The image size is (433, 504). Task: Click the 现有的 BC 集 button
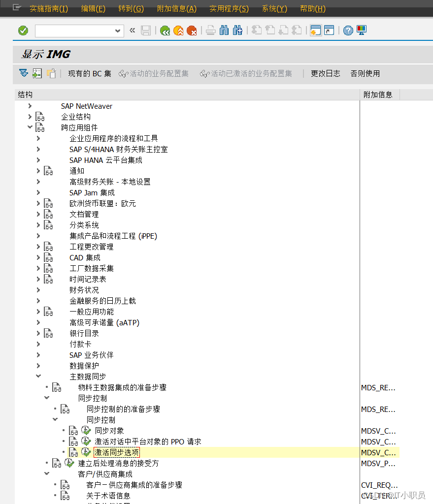(x=90, y=74)
